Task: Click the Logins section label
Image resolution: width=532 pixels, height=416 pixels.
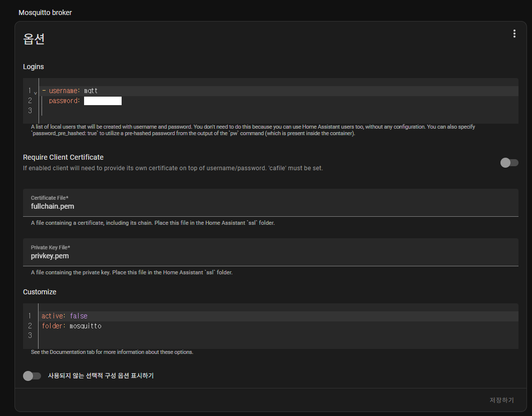Action: coord(33,67)
